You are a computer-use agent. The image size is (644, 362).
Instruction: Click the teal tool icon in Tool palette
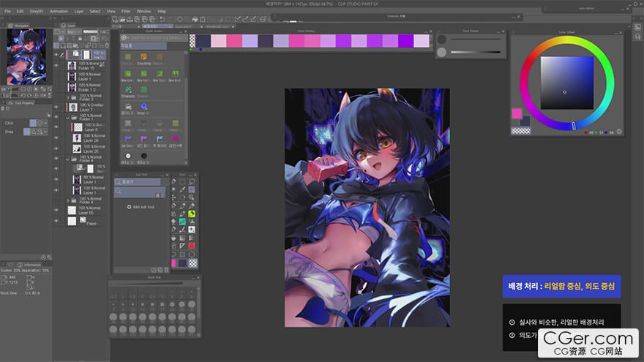point(182,222)
